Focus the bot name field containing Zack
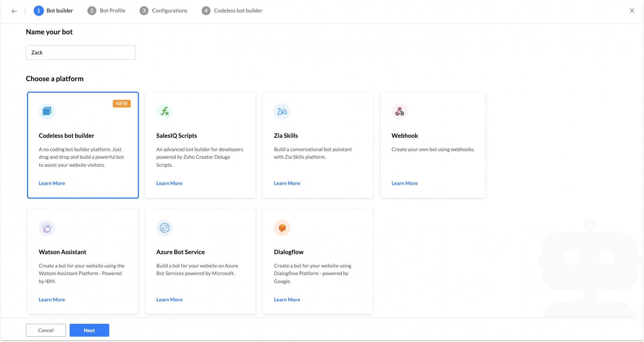Image resolution: width=644 pixels, height=342 pixels. [80, 52]
